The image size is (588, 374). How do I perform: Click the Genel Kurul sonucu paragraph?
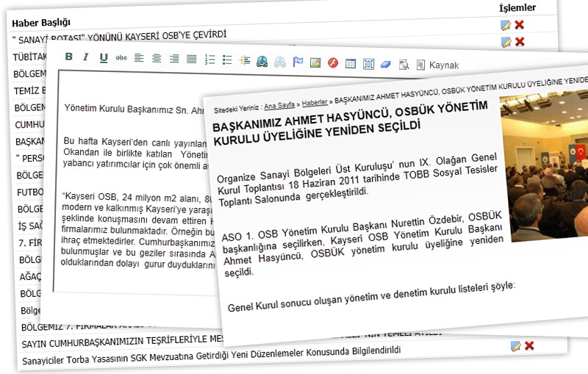pyautogui.click(x=371, y=297)
